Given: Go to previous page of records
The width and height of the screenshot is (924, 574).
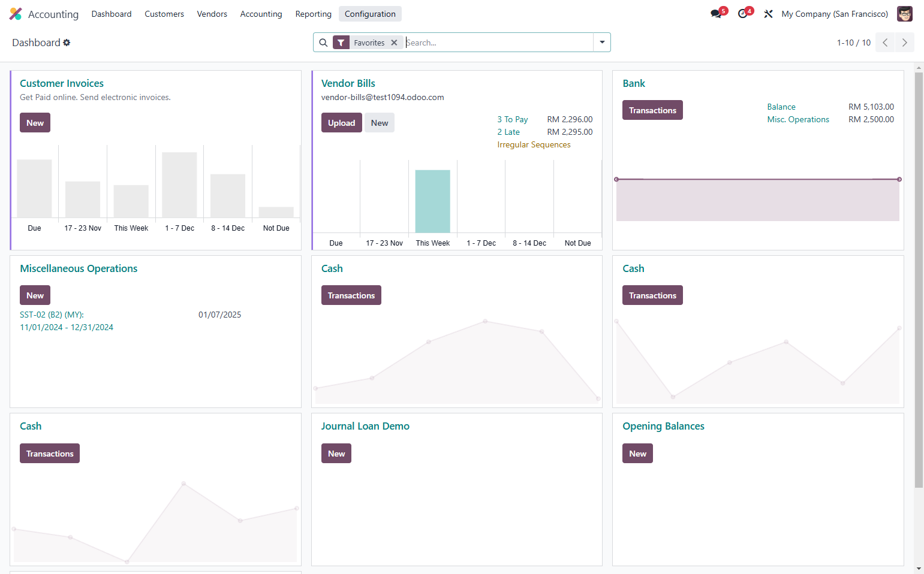Looking at the screenshot, I should [885, 43].
